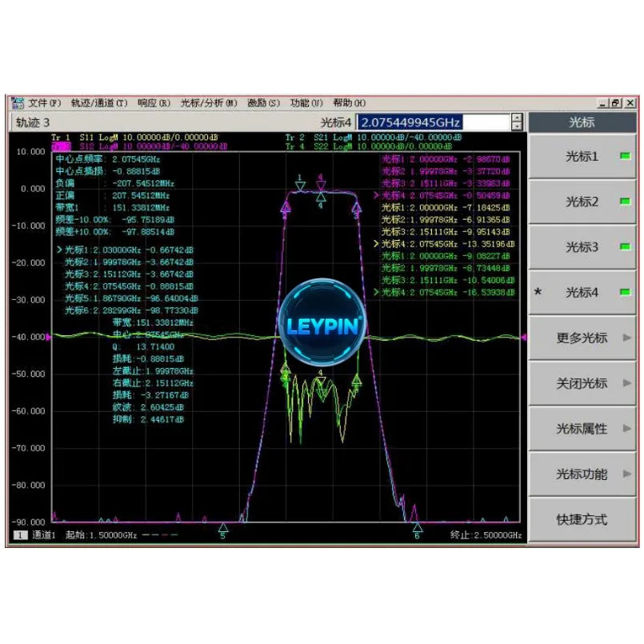The image size is (644, 644).
Task: Expand the 关闭光标 submenu
Action: [582, 383]
